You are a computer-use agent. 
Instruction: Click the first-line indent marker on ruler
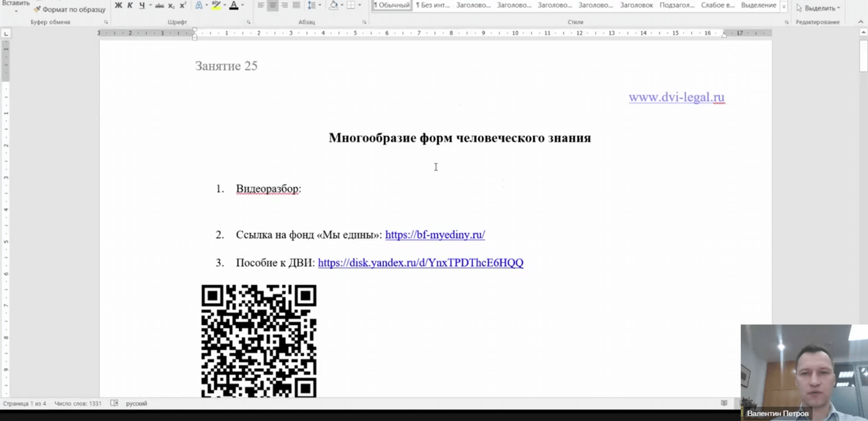coord(195,31)
